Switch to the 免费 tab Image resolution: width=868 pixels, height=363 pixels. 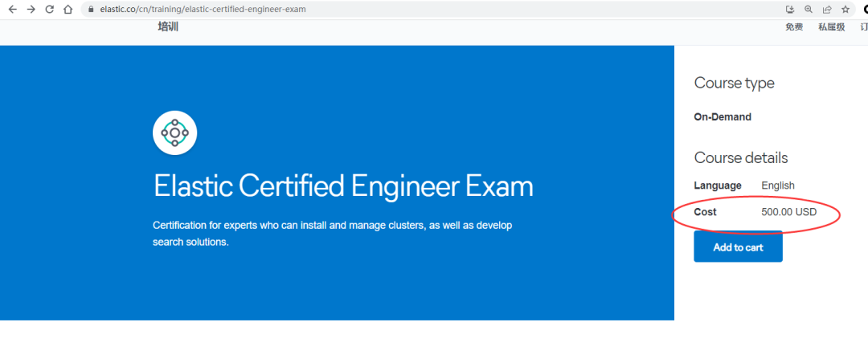point(794,27)
